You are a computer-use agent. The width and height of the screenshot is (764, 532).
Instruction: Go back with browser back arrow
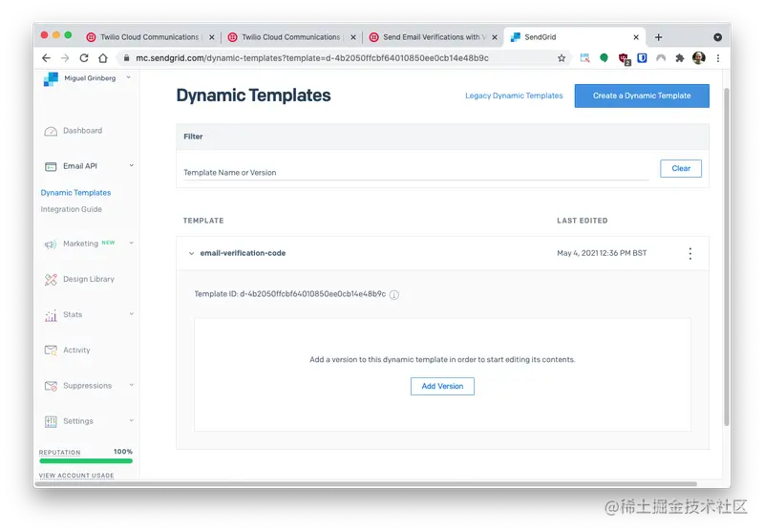pos(46,58)
